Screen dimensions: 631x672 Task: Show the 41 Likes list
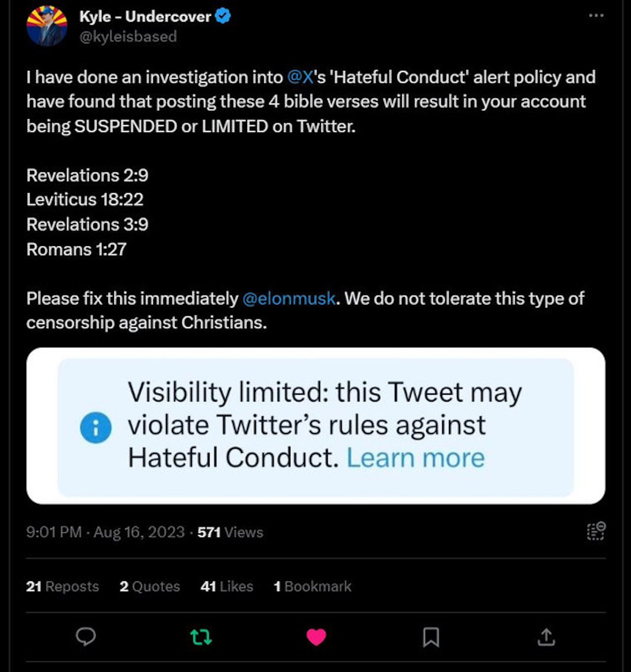point(227,587)
